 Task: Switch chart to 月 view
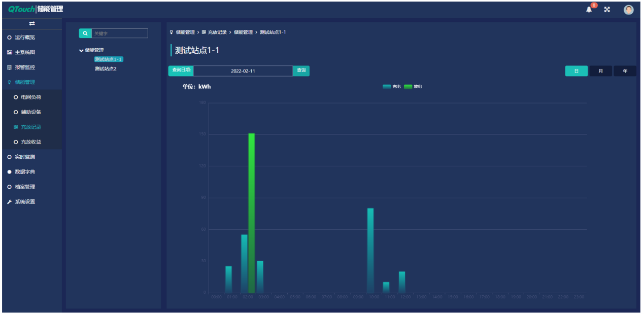click(600, 71)
